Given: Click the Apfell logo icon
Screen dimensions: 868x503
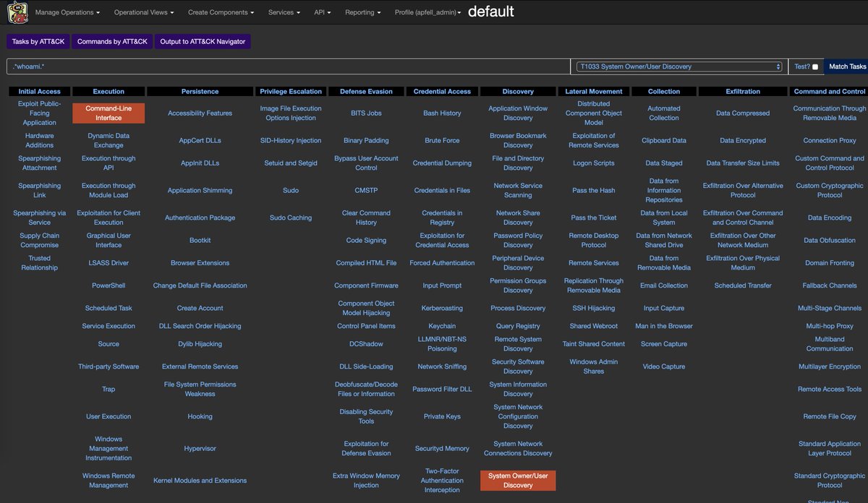Looking at the screenshot, I should (17, 12).
